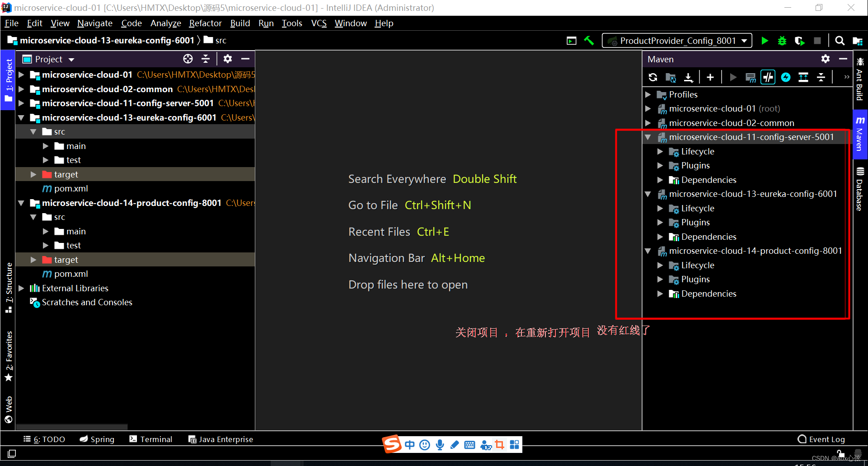This screenshot has height=466, width=868.
Task: Expand External Libraries node
Action: (21, 288)
